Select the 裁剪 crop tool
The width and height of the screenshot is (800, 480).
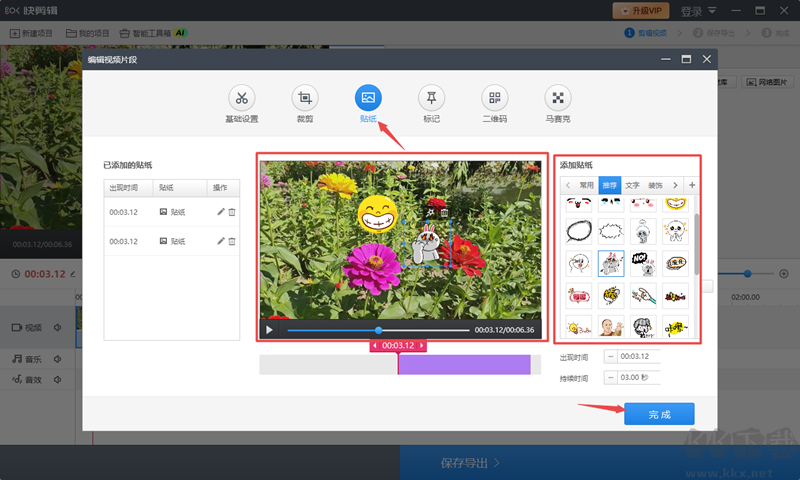click(x=305, y=97)
